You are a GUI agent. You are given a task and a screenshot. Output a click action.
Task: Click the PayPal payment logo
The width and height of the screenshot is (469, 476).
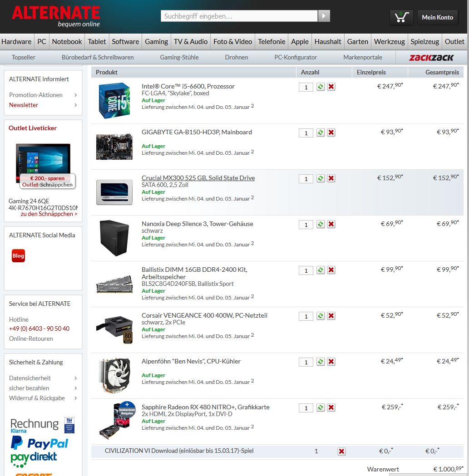[x=39, y=443]
